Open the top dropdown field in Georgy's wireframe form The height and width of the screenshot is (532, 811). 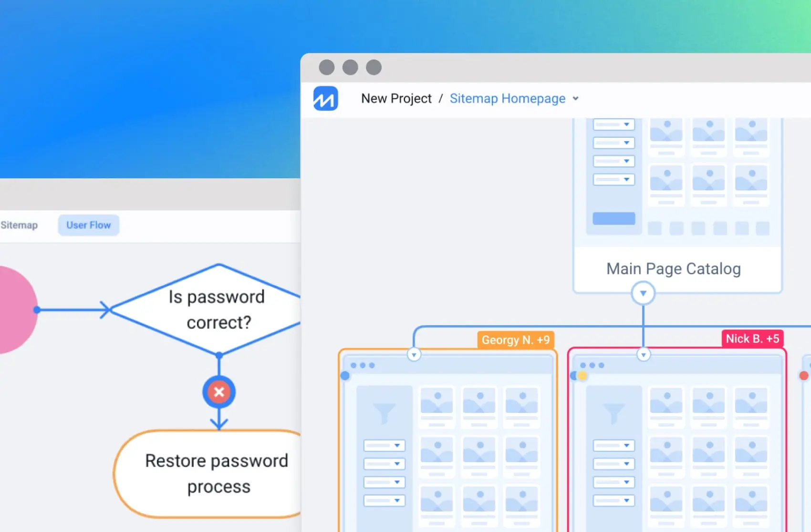(384, 445)
